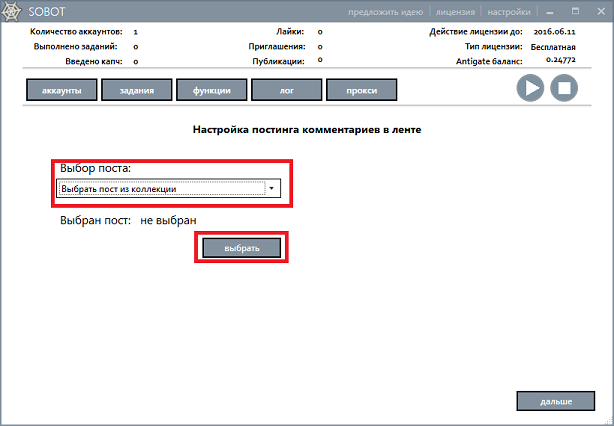This screenshot has height=426, width=614.
Task: Open 'настройки' from the title bar
Action: coord(508,12)
